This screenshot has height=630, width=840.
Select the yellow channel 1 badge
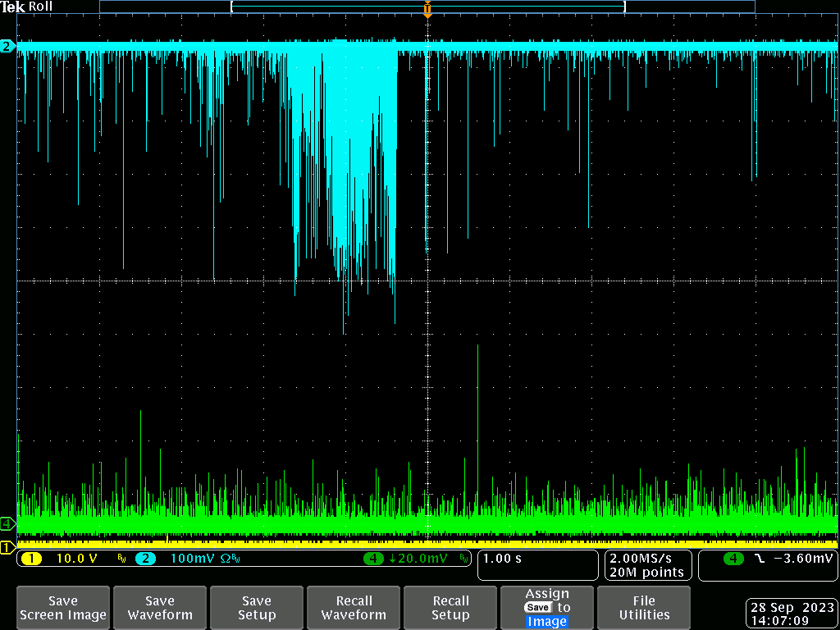30,559
